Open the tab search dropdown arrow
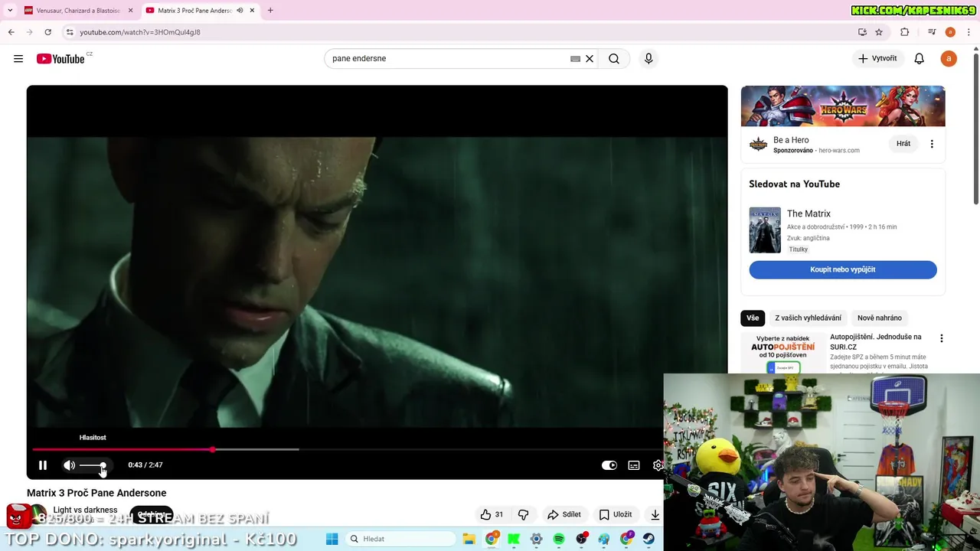 [10, 11]
